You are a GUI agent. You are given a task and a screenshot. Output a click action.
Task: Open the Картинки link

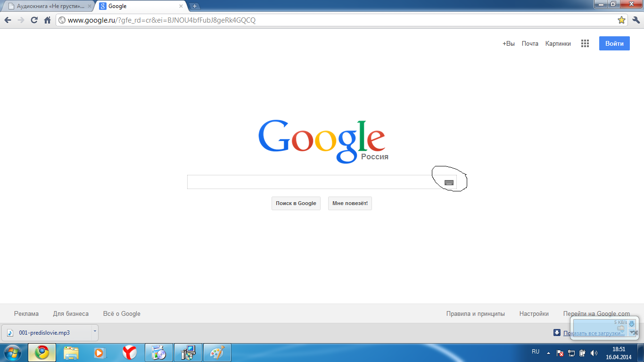click(558, 43)
